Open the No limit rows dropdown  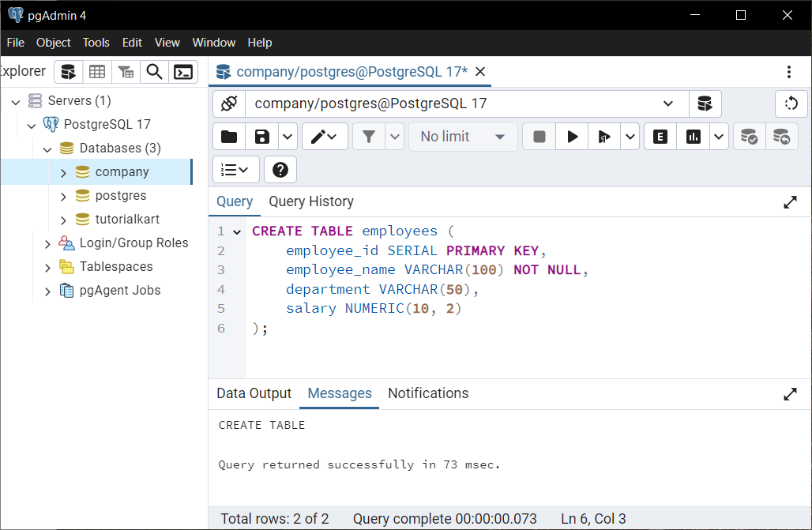tap(463, 136)
